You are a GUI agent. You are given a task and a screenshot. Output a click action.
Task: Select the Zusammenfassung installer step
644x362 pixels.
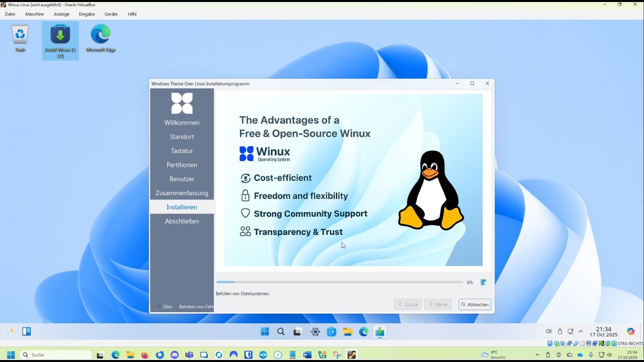(x=182, y=193)
